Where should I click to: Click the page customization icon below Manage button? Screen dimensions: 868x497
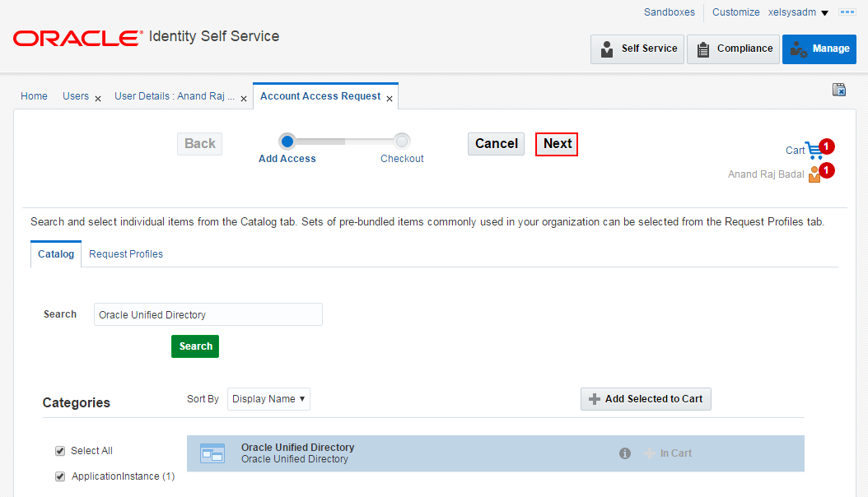tap(838, 89)
